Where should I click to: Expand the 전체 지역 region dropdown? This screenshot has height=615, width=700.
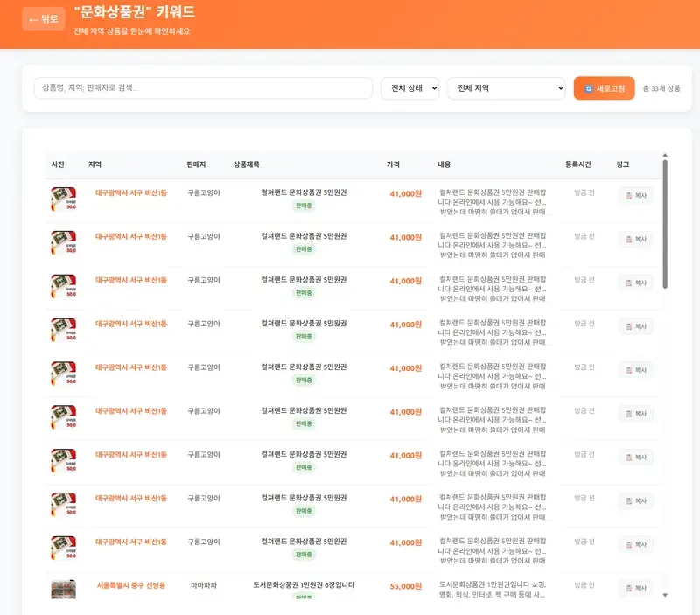[x=507, y=88]
